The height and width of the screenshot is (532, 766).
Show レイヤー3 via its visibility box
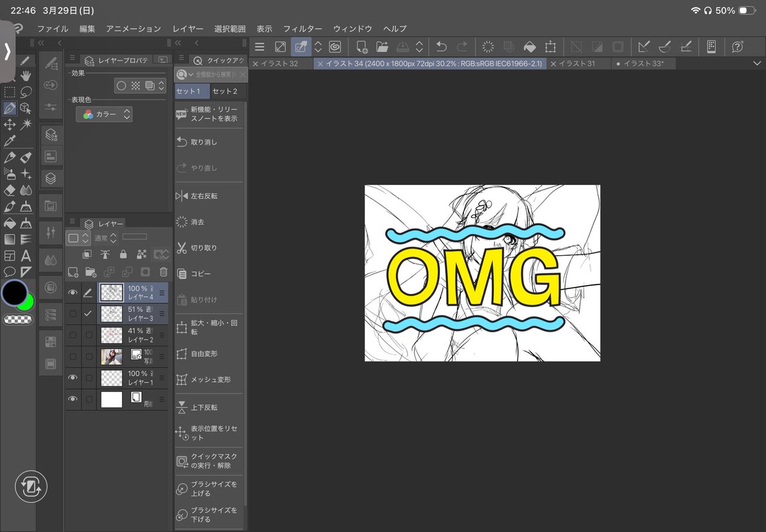[73, 314]
